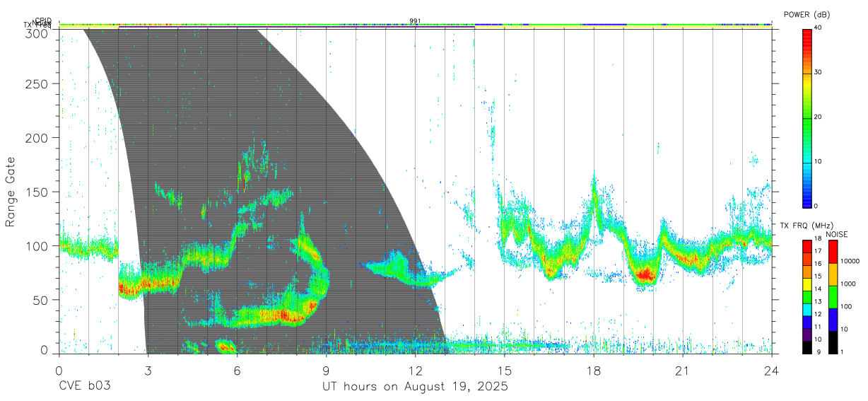Select the 10 tick on the power colorbar
The image size is (868, 401).
[x=819, y=161]
